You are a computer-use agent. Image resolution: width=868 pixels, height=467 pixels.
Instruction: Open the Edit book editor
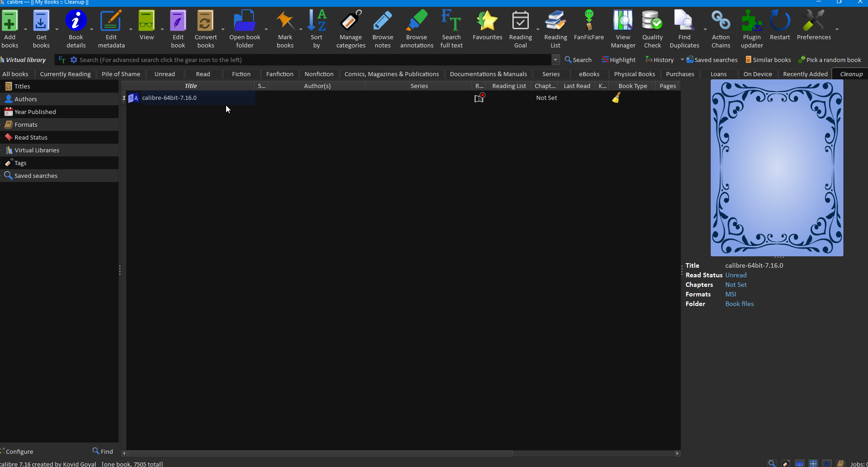coord(178,29)
